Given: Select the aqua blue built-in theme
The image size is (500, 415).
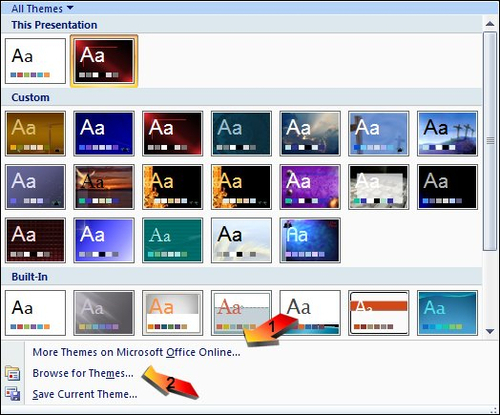Looking at the screenshot, I should [447, 313].
